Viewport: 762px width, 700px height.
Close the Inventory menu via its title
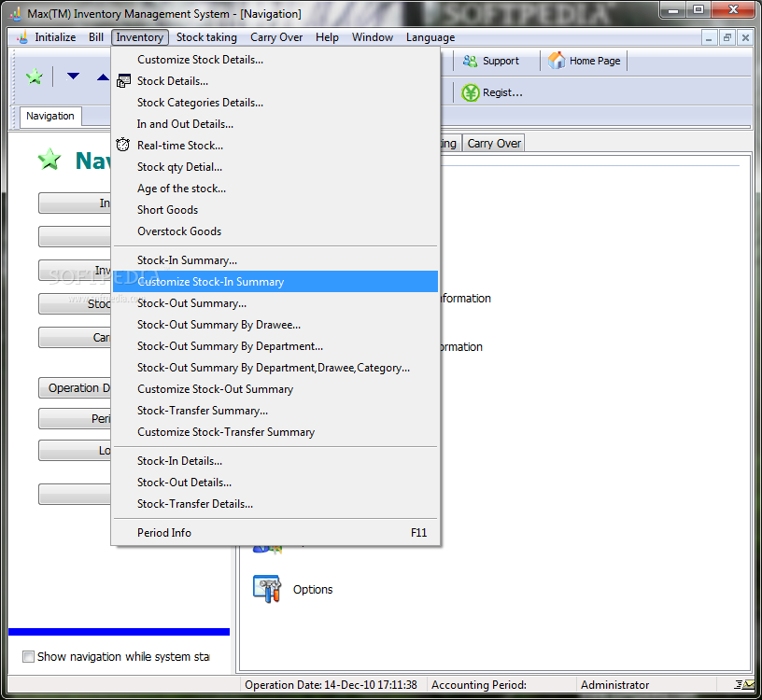pos(139,37)
